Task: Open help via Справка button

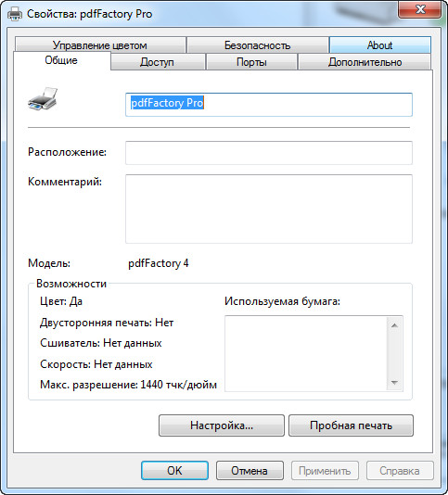Action: pos(400,471)
